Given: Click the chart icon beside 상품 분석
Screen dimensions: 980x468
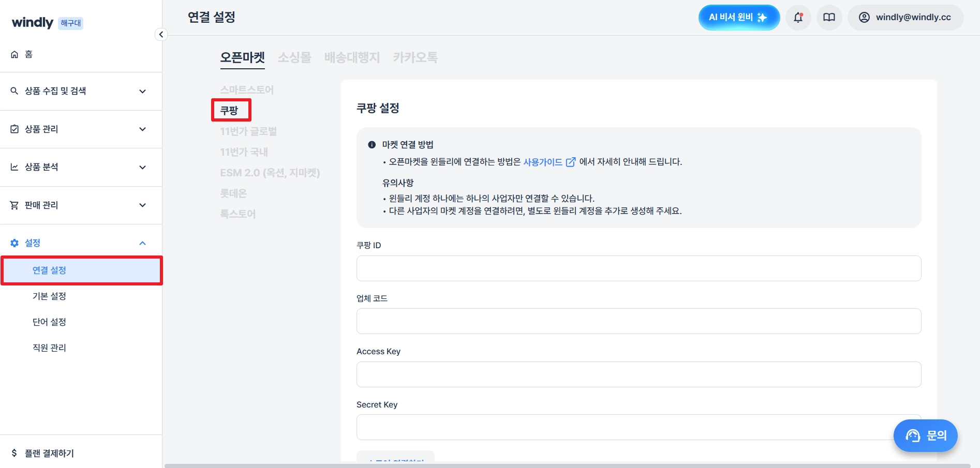Looking at the screenshot, I should pos(14,167).
